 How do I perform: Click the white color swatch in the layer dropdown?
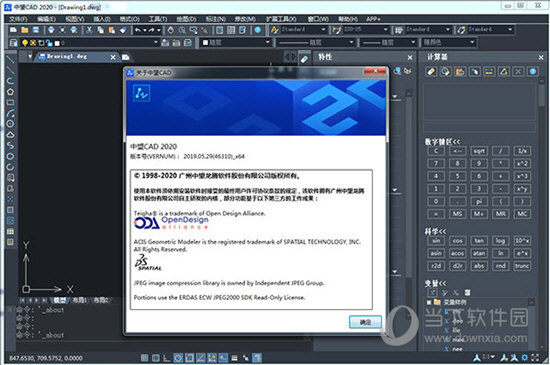click(x=57, y=43)
